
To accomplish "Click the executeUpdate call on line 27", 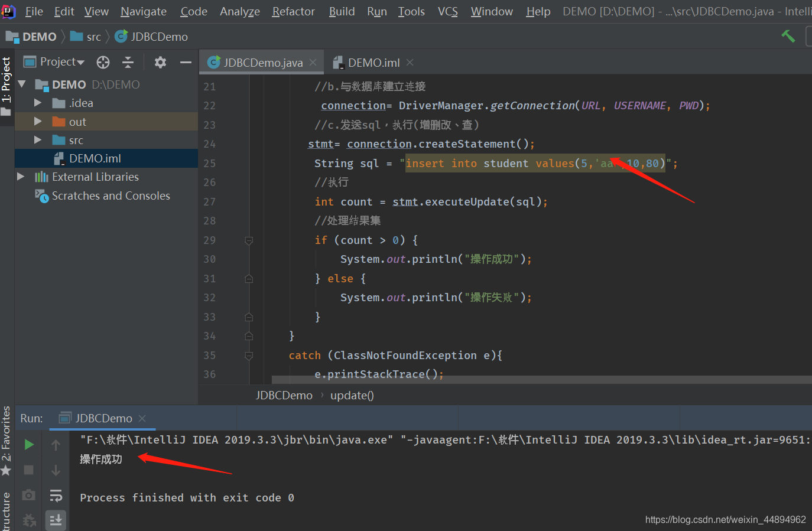I will click(466, 202).
